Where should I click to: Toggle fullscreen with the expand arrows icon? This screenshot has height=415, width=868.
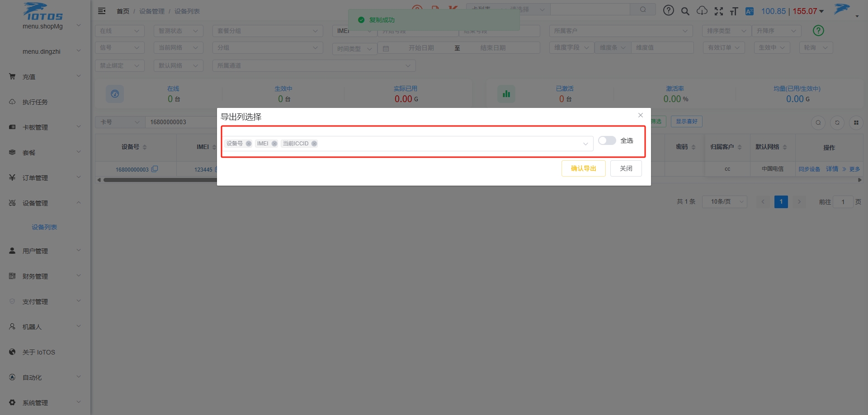tap(719, 11)
